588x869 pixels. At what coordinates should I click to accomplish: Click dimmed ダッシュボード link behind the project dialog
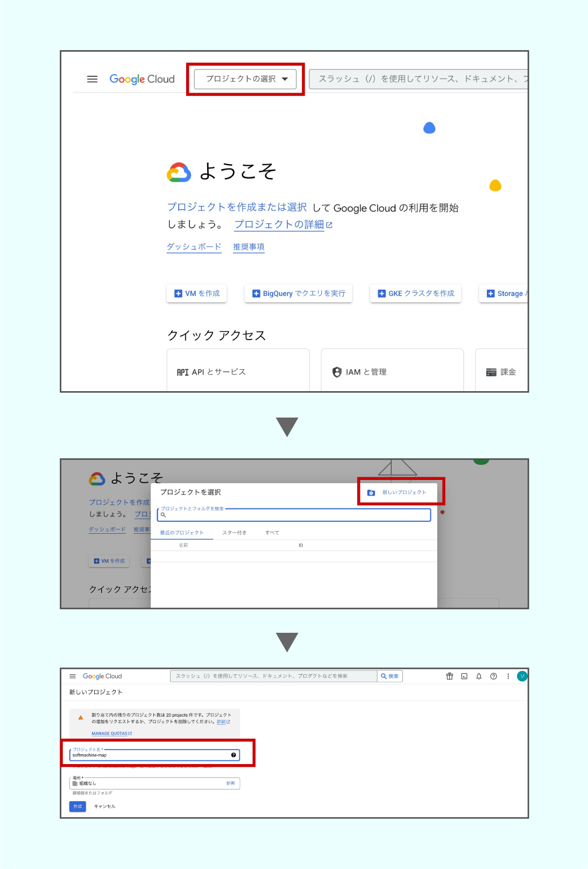107,529
